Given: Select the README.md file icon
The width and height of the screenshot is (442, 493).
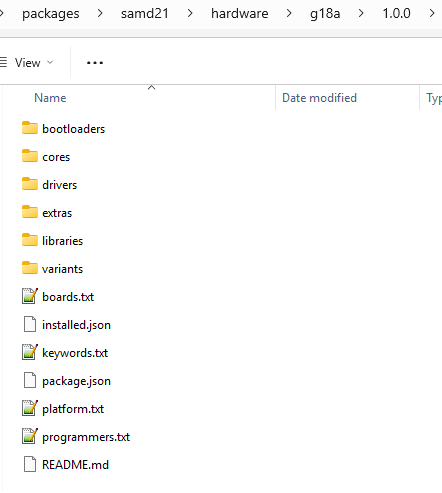Looking at the screenshot, I should [30, 464].
